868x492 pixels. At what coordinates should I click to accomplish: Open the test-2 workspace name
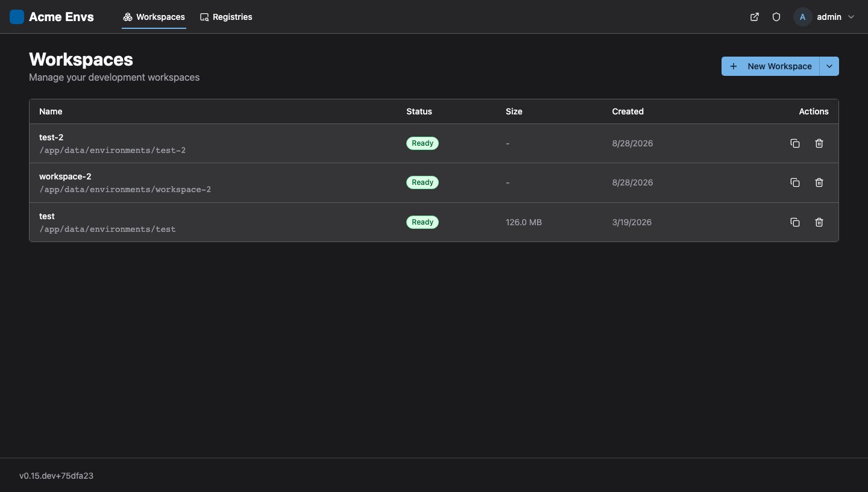tap(51, 137)
